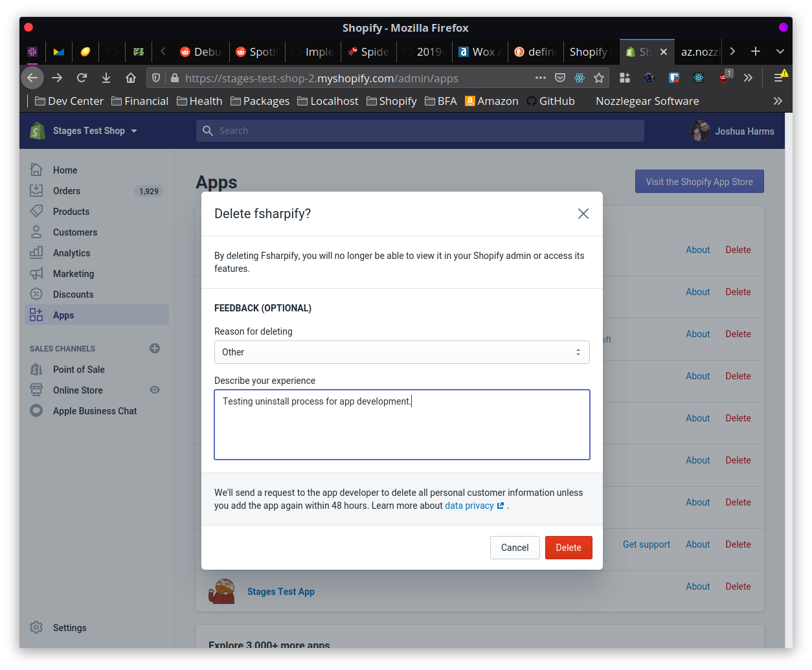The width and height of the screenshot is (812, 670).
Task: Open the Financial bookmarks folder
Action: [140, 101]
